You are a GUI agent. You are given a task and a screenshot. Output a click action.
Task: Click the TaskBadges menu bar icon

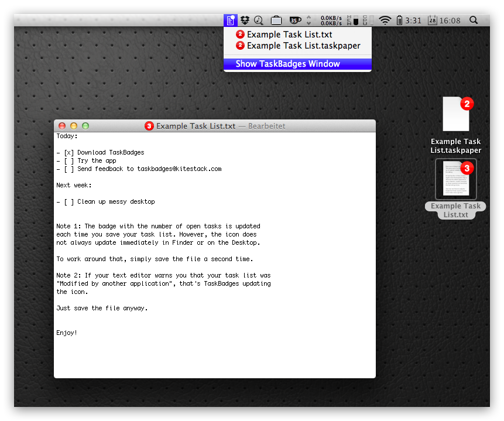[231, 20]
